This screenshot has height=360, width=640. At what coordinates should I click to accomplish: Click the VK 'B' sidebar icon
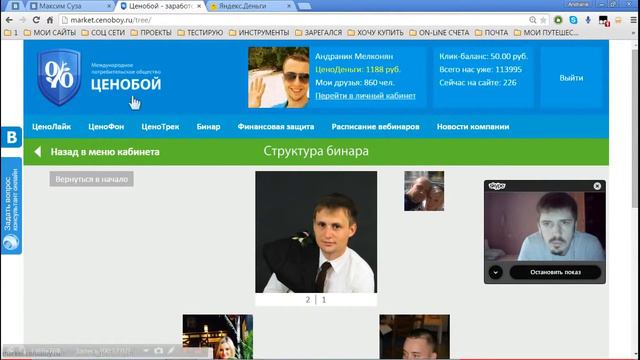point(11,137)
